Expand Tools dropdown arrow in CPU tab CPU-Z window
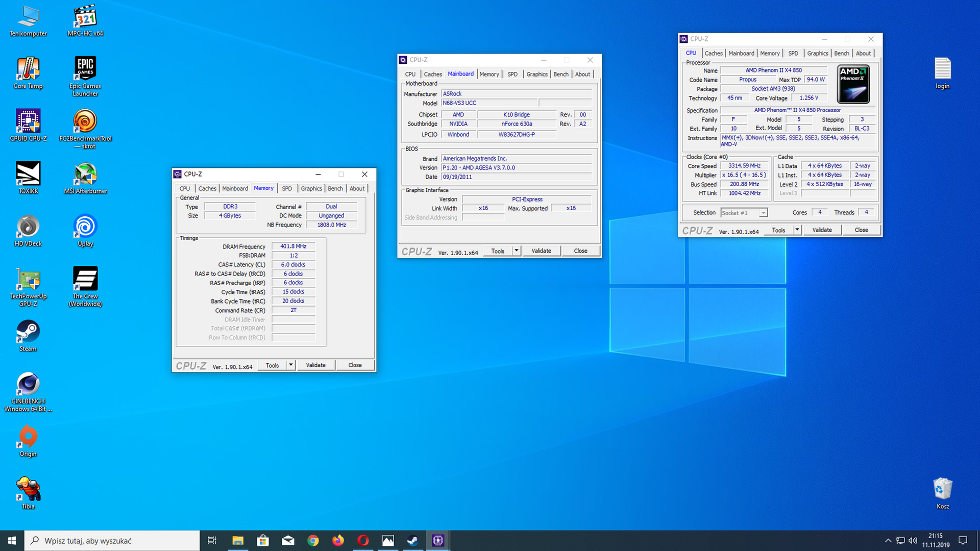 pyautogui.click(x=797, y=230)
